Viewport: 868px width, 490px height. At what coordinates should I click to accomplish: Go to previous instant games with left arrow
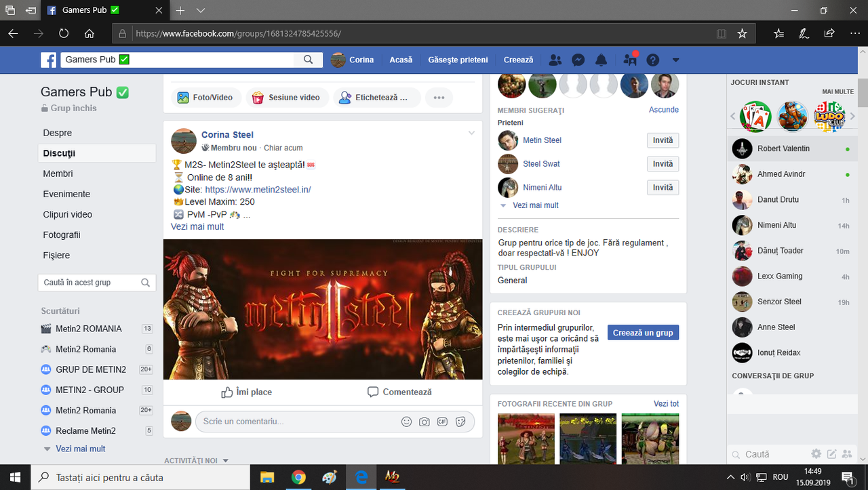(x=733, y=117)
